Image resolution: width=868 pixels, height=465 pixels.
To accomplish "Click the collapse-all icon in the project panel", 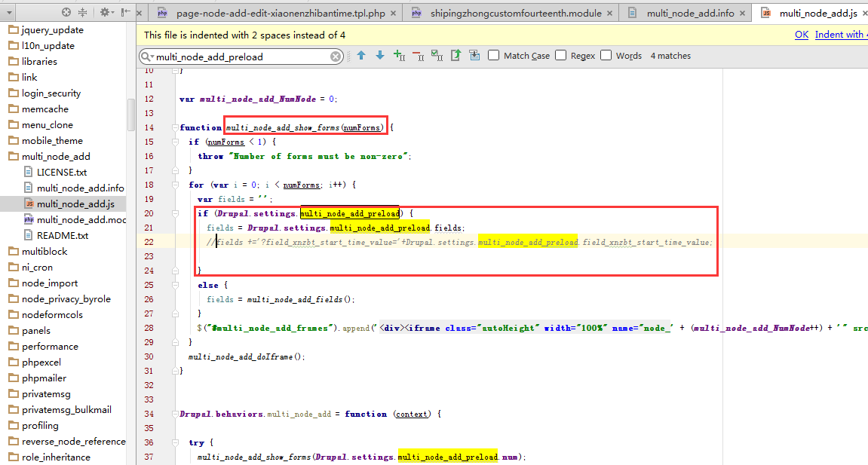I will [x=82, y=11].
